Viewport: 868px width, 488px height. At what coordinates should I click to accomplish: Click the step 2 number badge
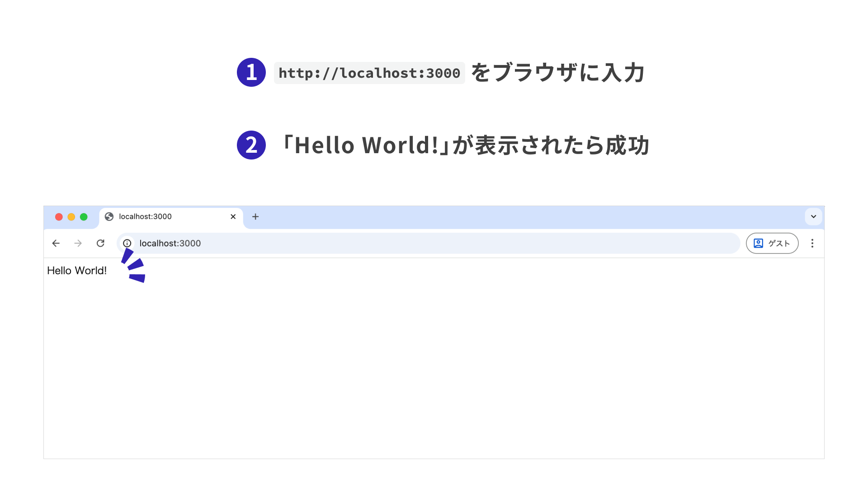coord(251,145)
